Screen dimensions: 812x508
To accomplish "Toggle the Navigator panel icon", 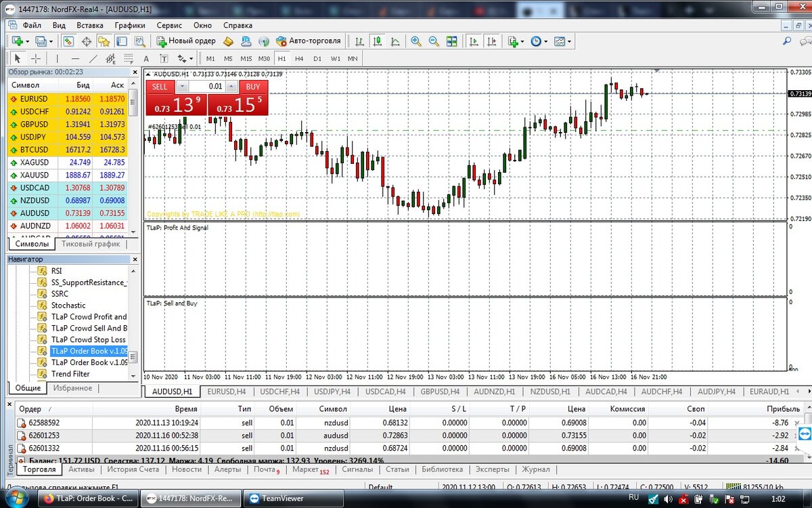I will tap(104, 41).
